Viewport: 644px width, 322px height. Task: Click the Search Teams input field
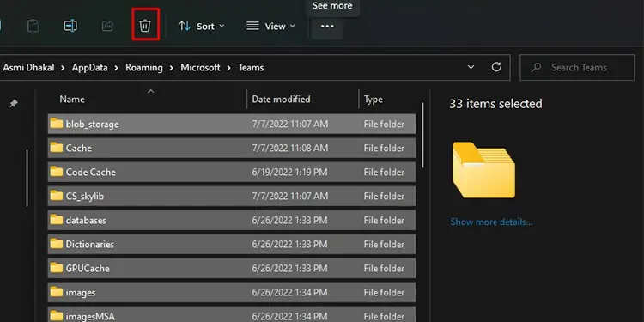pos(577,67)
